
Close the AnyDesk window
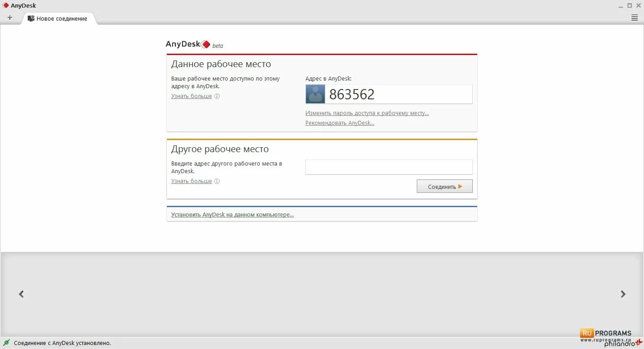[638, 6]
